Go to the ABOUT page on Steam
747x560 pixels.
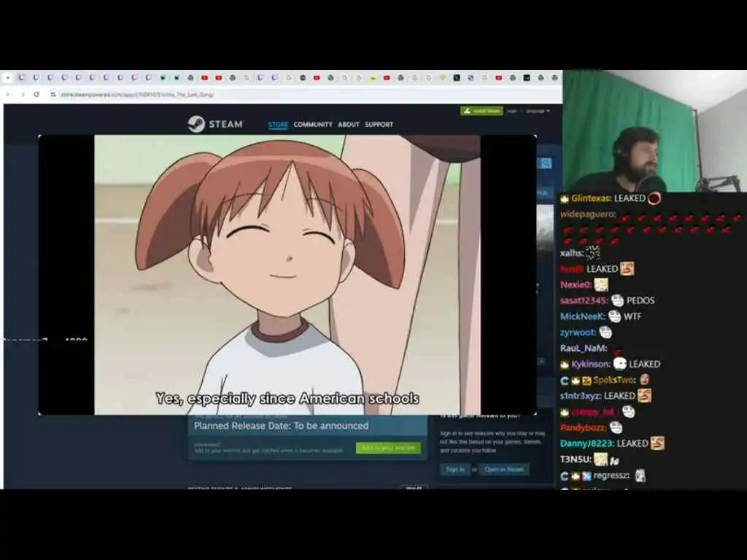pyautogui.click(x=348, y=125)
